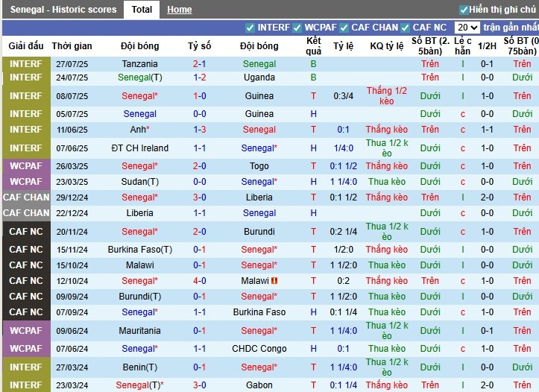Viewport: 539px width, 392px height.
Task: Click result H in the 05/07/25 row
Action: click(x=314, y=114)
